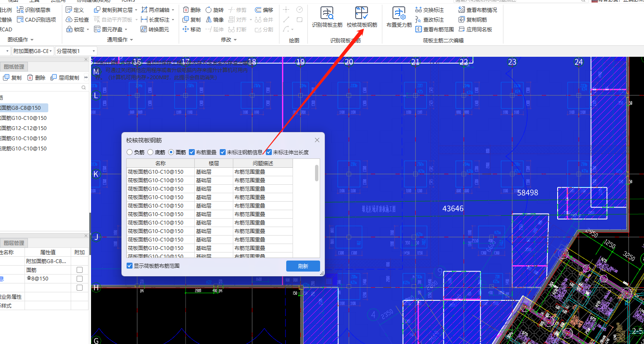
Task: Close the 校核筏板钢筋 dialog
Action: click(x=317, y=140)
